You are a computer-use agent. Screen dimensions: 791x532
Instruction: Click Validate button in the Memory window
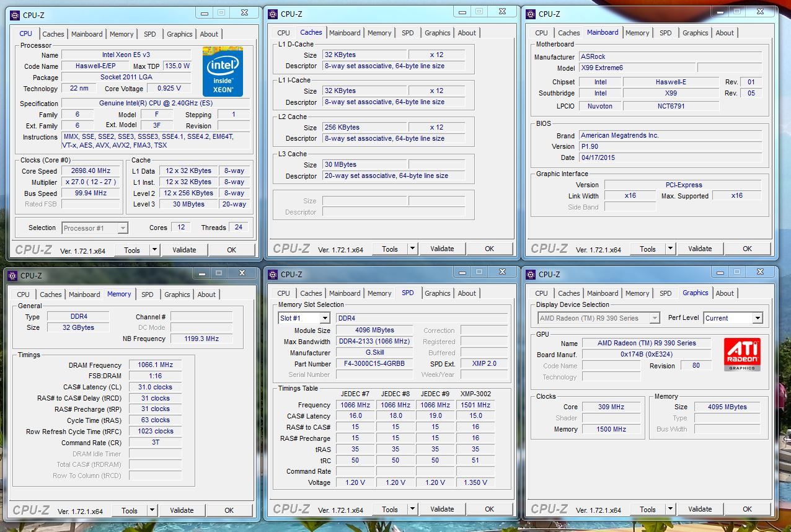point(182,510)
